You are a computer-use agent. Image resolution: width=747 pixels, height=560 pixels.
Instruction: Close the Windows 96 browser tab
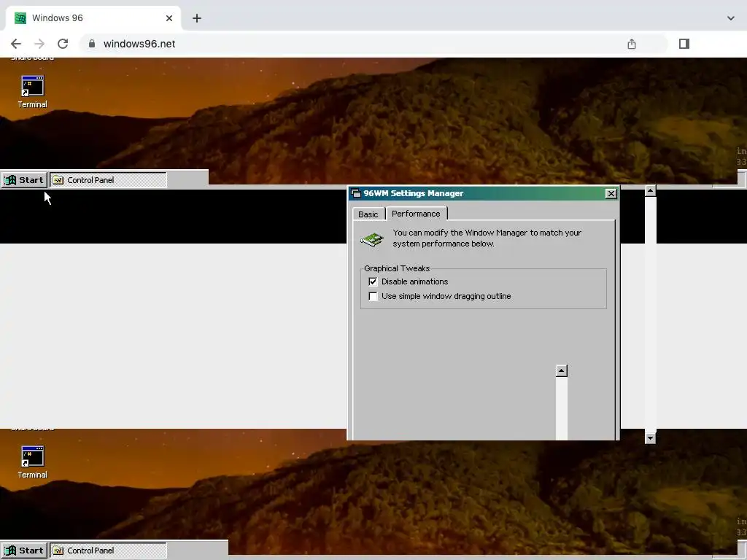(x=169, y=18)
